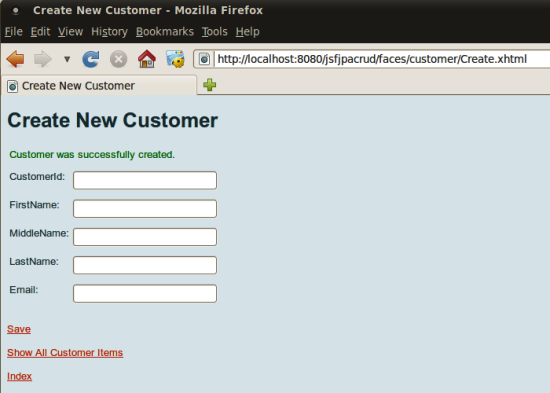Click the Save link
550x393 pixels.
19,329
